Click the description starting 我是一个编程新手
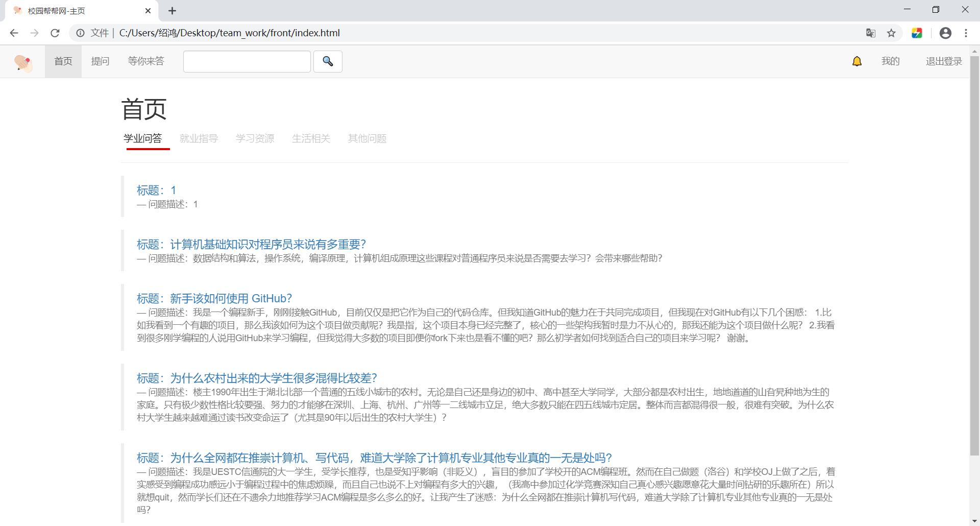 coord(486,325)
